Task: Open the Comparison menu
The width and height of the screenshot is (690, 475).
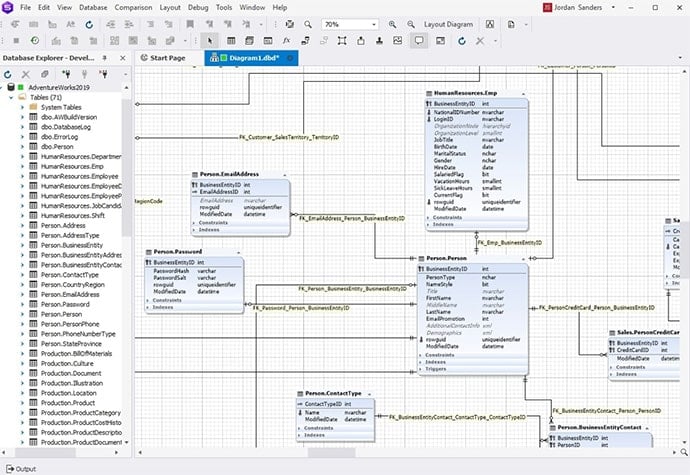Action: tap(133, 7)
